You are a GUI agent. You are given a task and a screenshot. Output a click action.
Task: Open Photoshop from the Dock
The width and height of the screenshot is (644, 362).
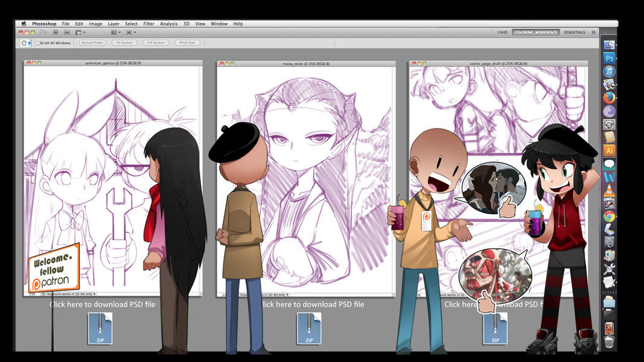point(609,58)
